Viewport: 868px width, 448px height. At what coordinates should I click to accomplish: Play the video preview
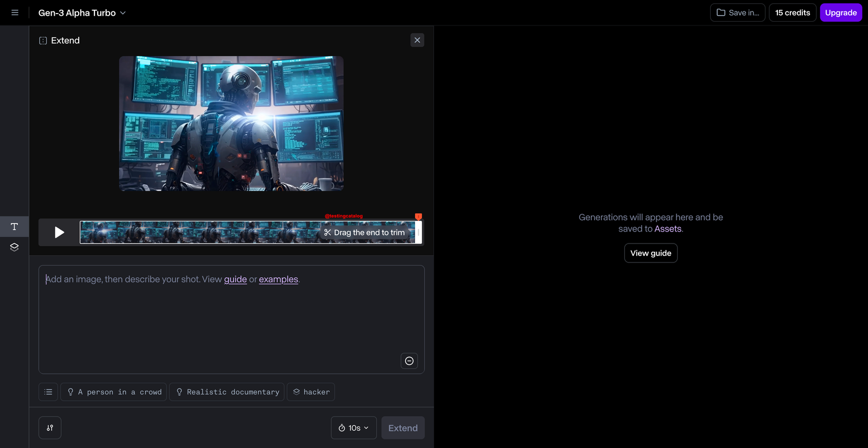pyautogui.click(x=59, y=233)
